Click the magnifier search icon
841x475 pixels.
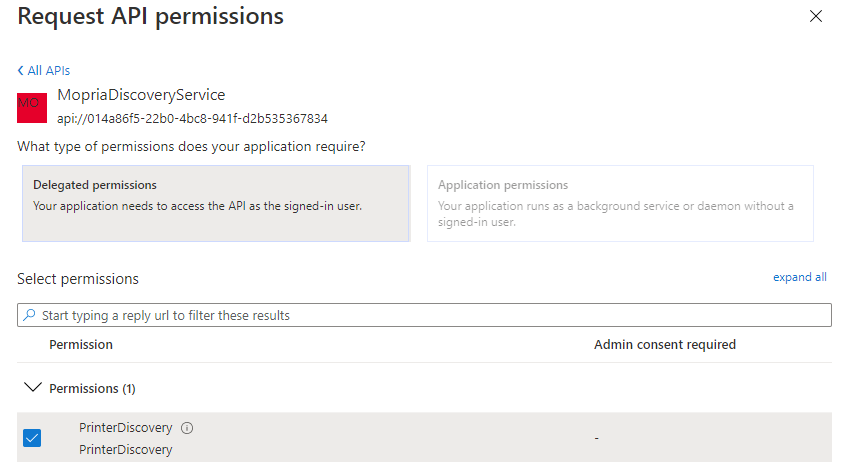29,315
